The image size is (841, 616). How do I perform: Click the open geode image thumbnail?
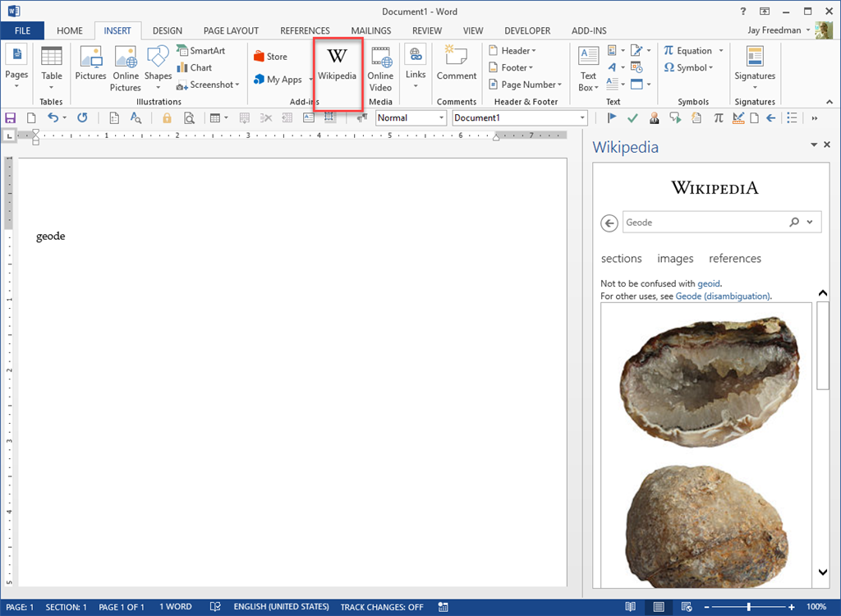710,382
